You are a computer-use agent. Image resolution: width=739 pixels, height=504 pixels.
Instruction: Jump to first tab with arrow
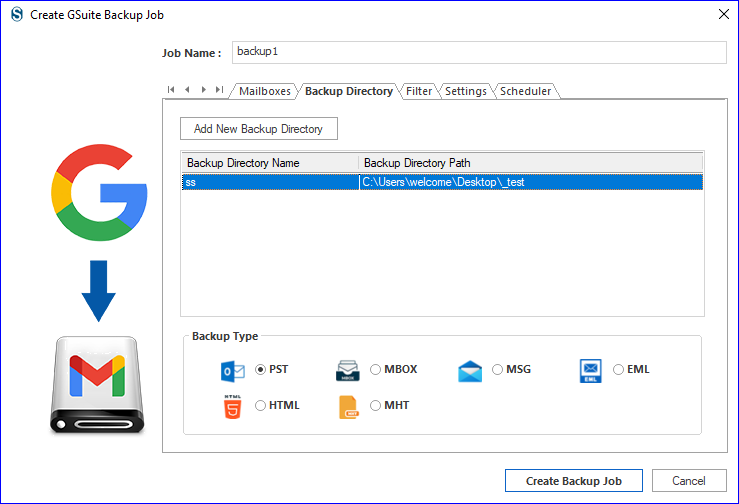[x=171, y=90]
